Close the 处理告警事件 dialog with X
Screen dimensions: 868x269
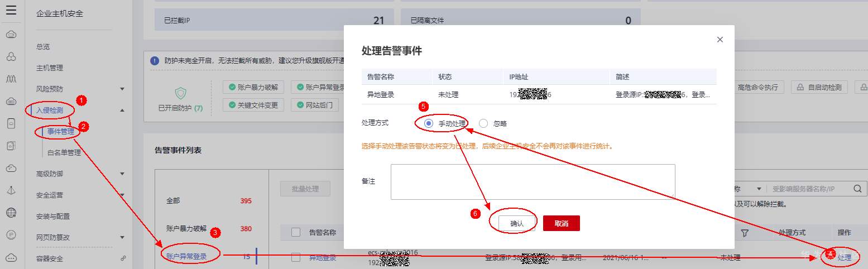(x=720, y=40)
